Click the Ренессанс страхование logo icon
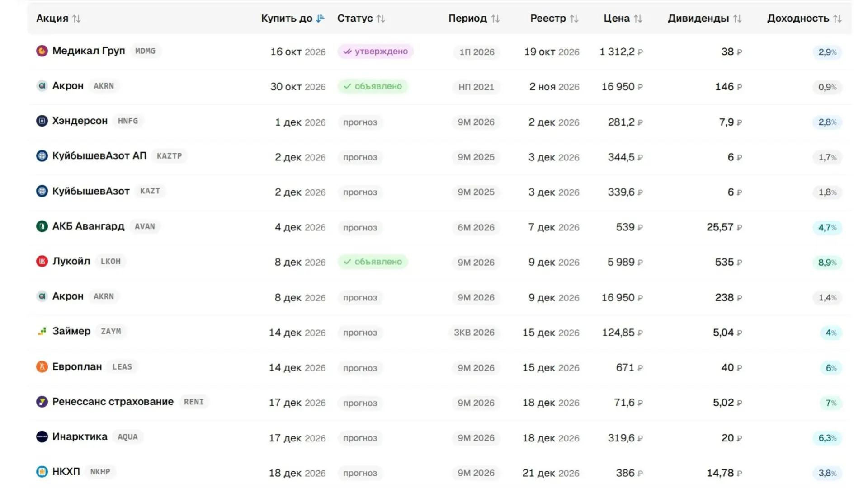The width and height of the screenshot is (868, 488). click(42, 401)
